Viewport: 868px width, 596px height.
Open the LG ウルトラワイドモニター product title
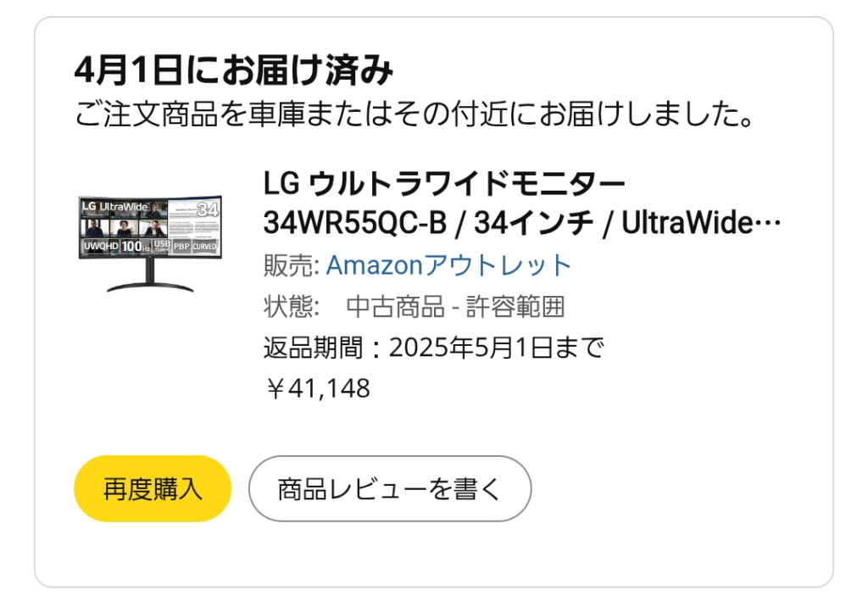[445, 183]
